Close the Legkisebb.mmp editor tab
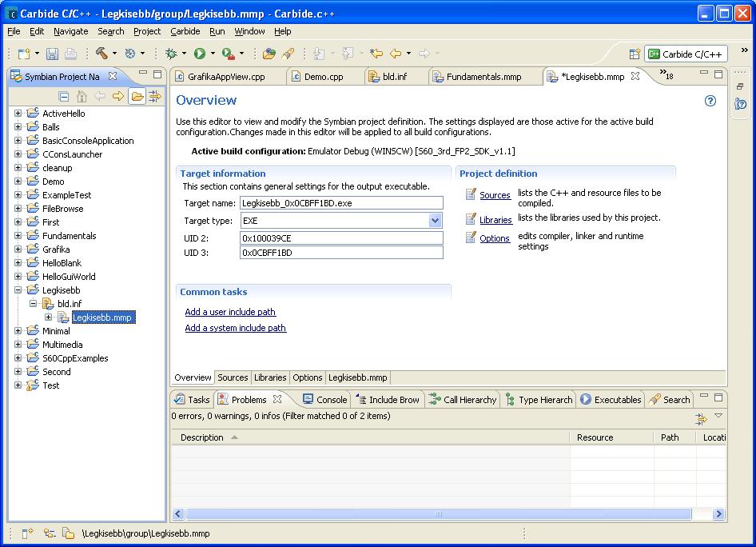The width and height of the screenshot is (756, 547). 635,76
